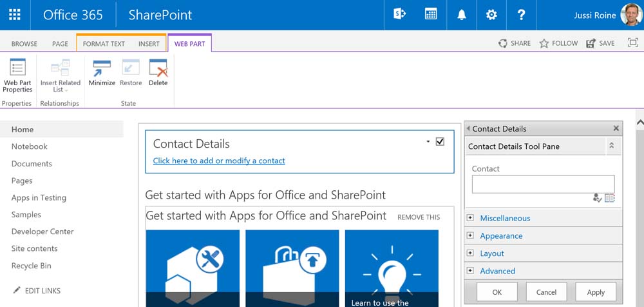Switch to the Format Text tab
The height and width of the screenshot is (307, 644).
click(104, 44)
